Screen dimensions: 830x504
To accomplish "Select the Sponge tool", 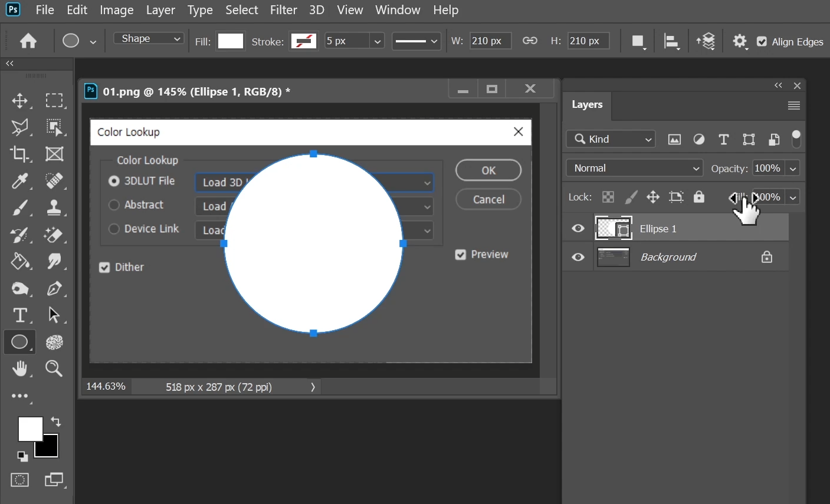I will pyautogui.click(x=19, y=288).
